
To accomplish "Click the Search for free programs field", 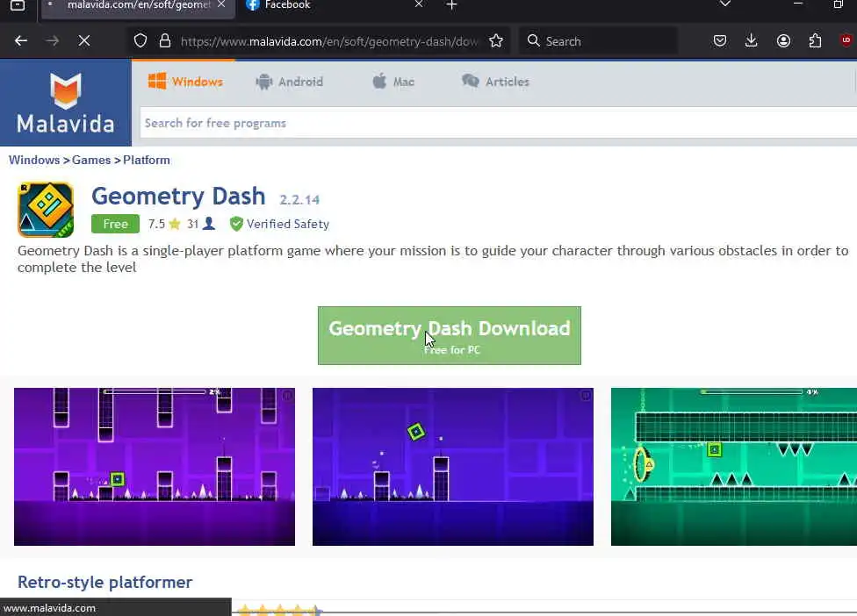I will click(x=497, y=123).
